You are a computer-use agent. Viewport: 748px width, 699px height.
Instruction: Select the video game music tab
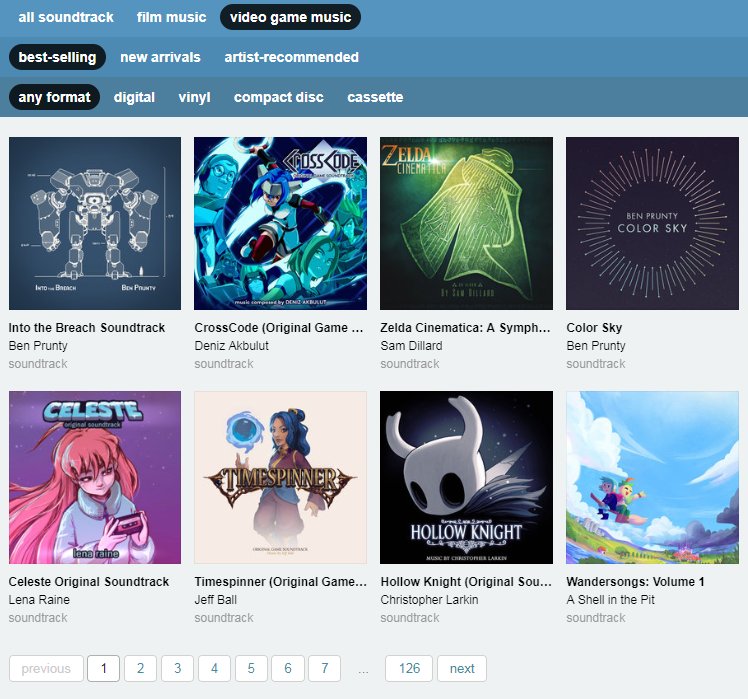click(x=290, y=17)
